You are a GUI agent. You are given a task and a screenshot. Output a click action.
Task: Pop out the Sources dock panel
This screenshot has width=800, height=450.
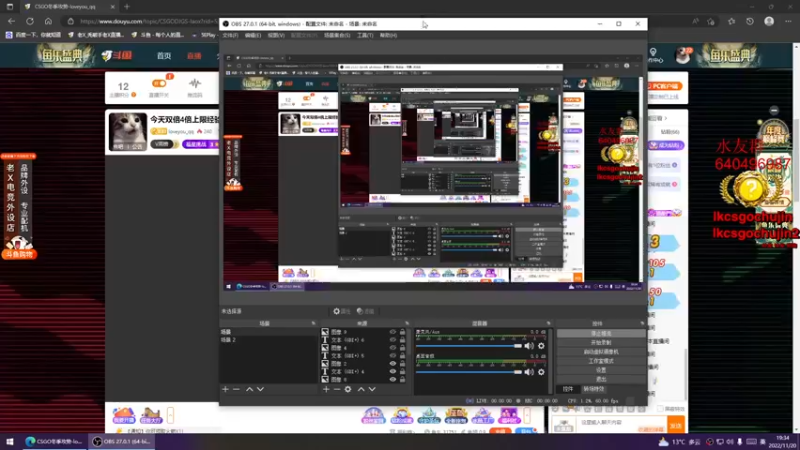[407, 323]
